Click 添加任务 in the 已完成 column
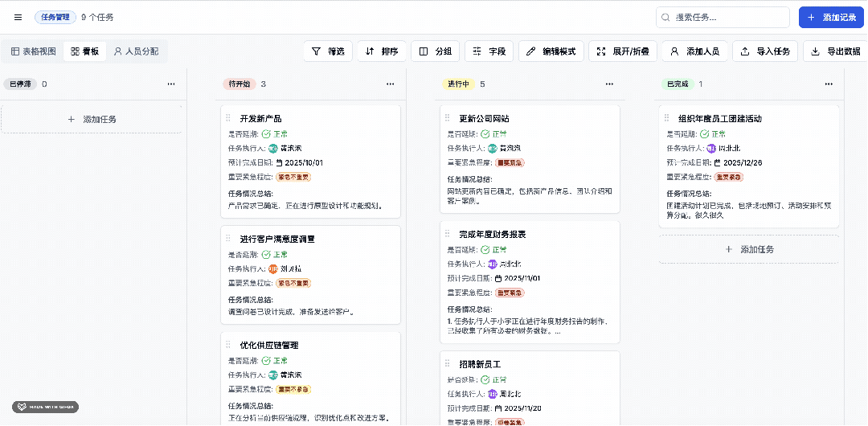Screen dimensions: 868x426 coord(749,249)
